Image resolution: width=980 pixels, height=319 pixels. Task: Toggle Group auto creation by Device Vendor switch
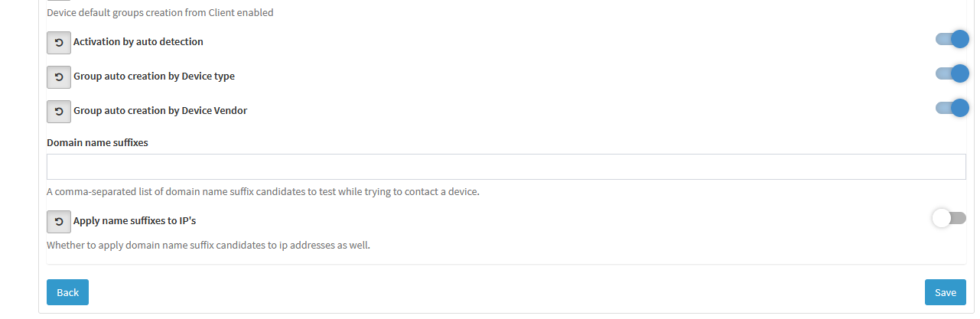click(x=952, y=108)
